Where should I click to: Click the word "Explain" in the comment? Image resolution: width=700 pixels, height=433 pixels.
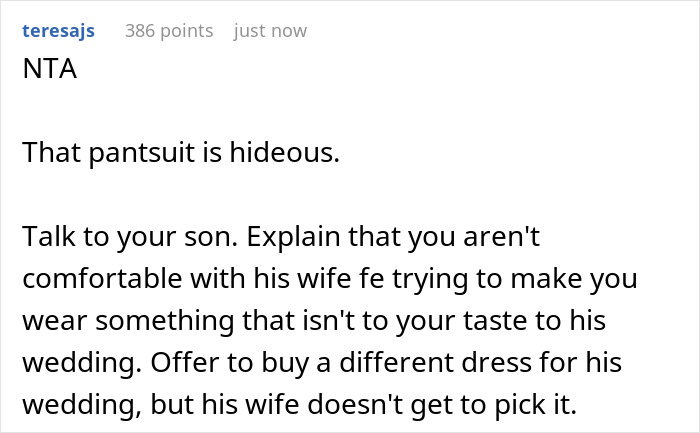pos(294,237)
